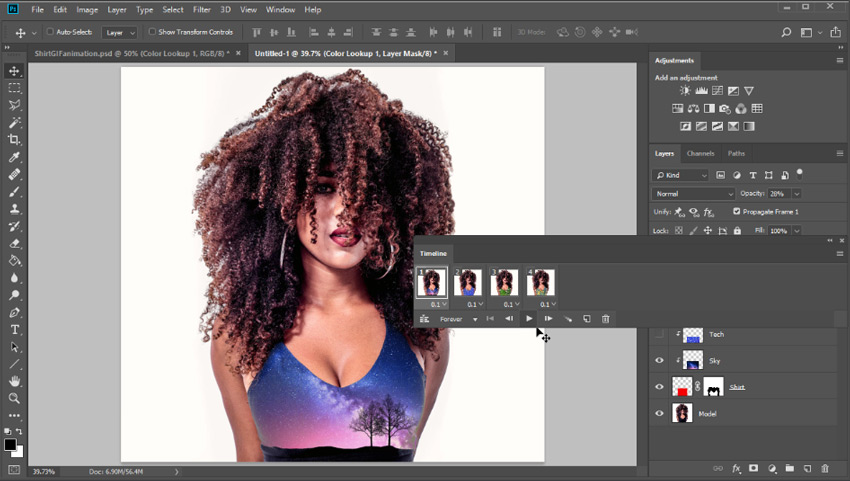Expand the layer Opacity dropdown arrow

[x=797, y=194]
